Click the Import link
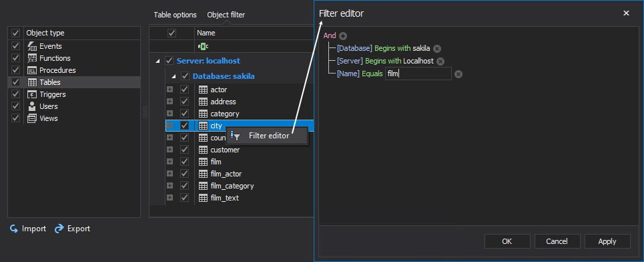The image size is (644, 262). click(x=33, y=229)
